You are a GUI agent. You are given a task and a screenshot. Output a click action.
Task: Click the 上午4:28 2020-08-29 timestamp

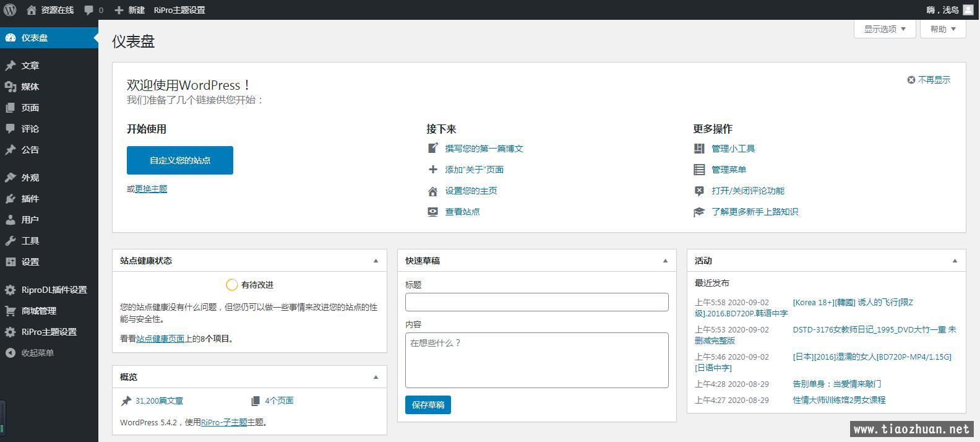[x=732, y=384]
